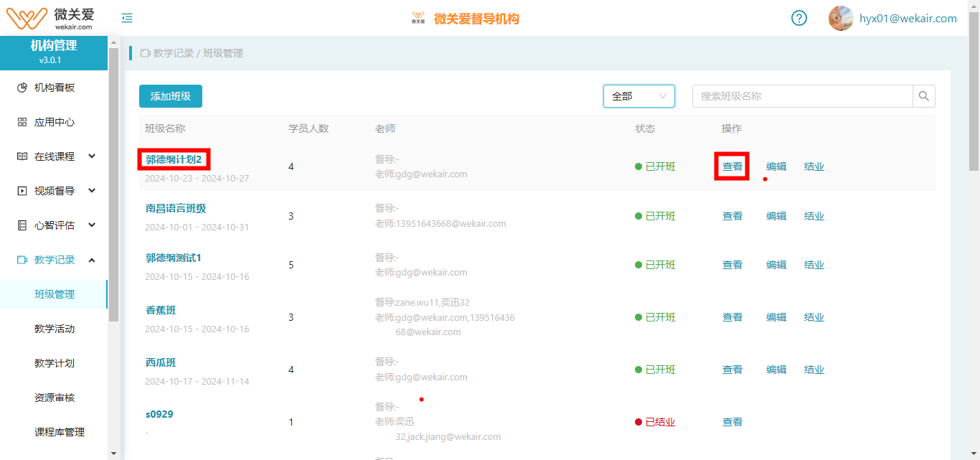
Task: Click the breadcrumb camera icon
Action: [x=146, y=53]
